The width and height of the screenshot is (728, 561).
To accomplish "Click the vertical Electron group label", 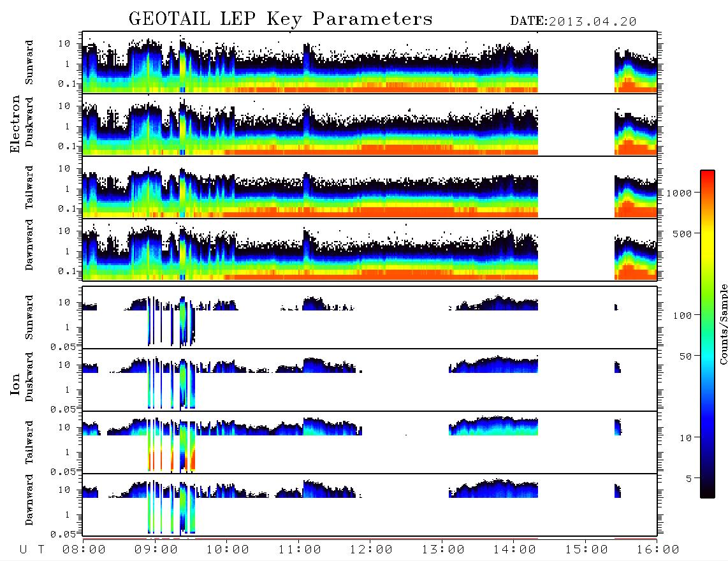I will [15, 124].
